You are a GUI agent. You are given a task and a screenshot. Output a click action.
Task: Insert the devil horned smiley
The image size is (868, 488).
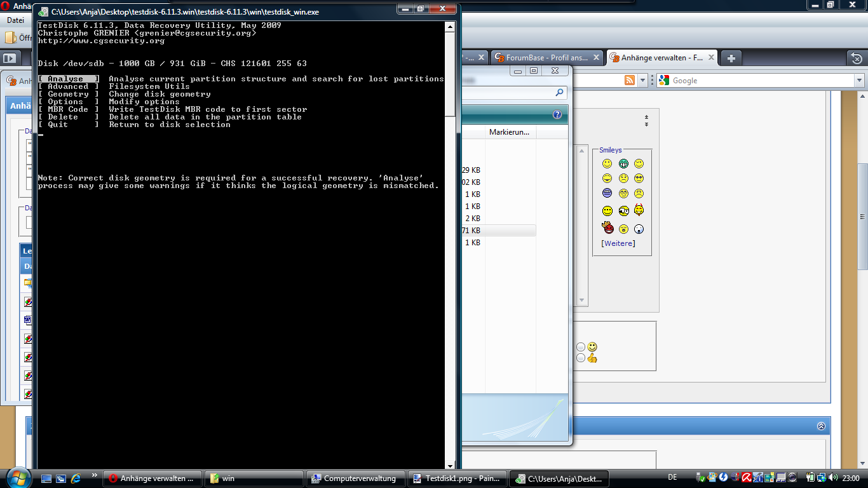click(639, 209)
